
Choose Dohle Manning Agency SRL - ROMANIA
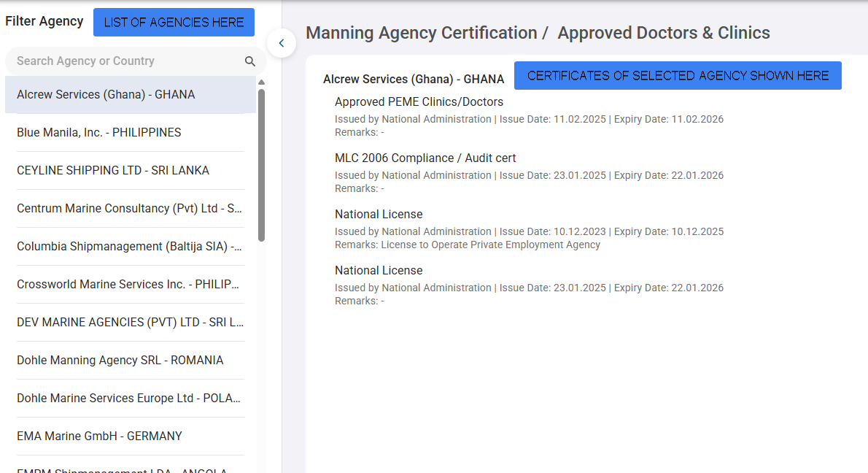(x=131, y=360)
